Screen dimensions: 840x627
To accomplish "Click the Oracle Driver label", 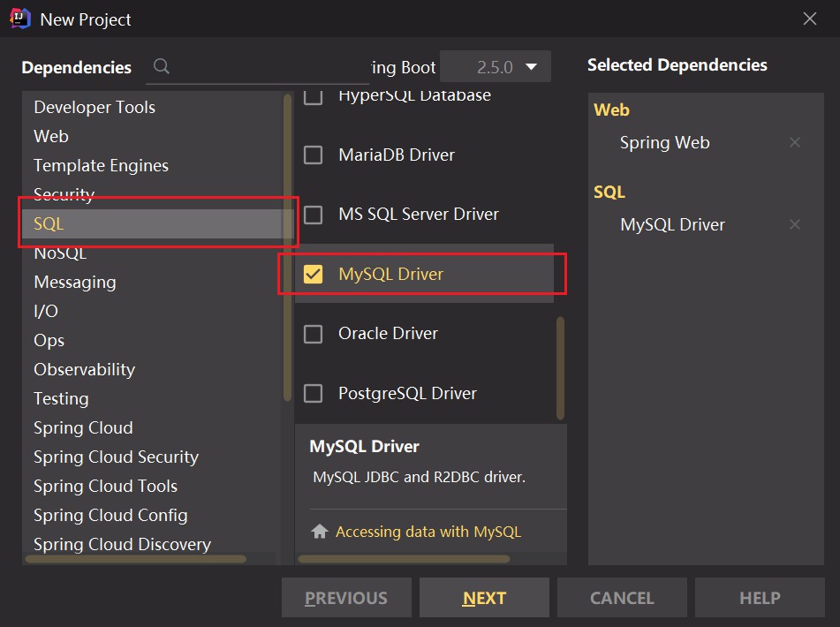I will 388,334.
